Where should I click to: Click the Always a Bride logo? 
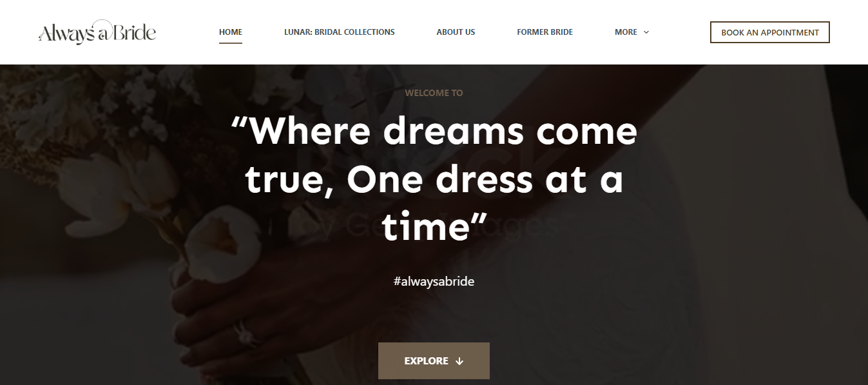pyautogui.click(x=97, y=32)
